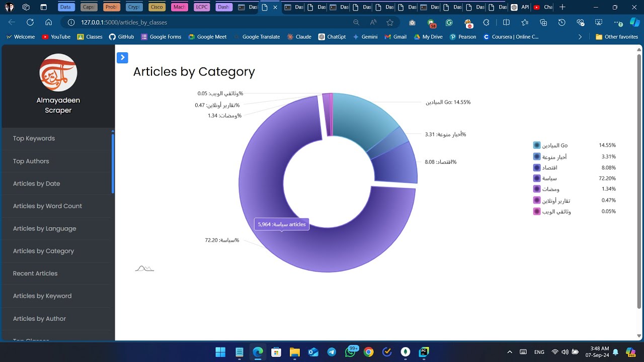Open the Recent Articles page
Screen dimensions: 644x362
35,273
